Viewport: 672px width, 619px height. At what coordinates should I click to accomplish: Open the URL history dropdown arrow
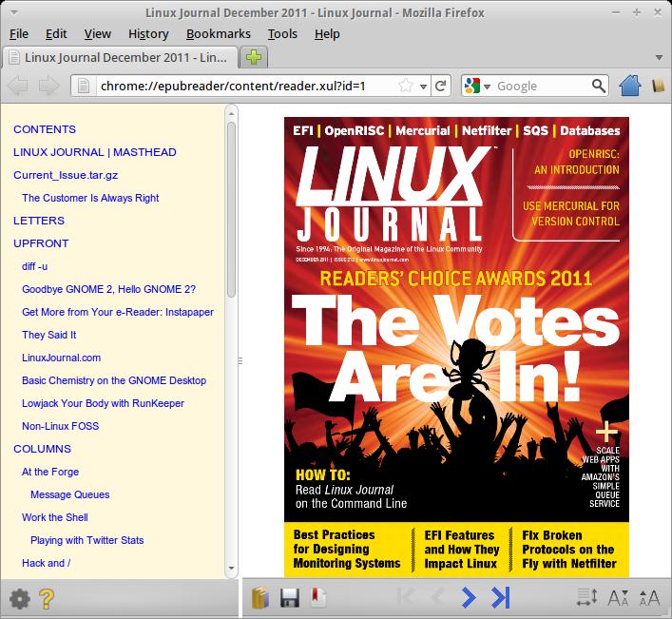[x=423, y=86]
